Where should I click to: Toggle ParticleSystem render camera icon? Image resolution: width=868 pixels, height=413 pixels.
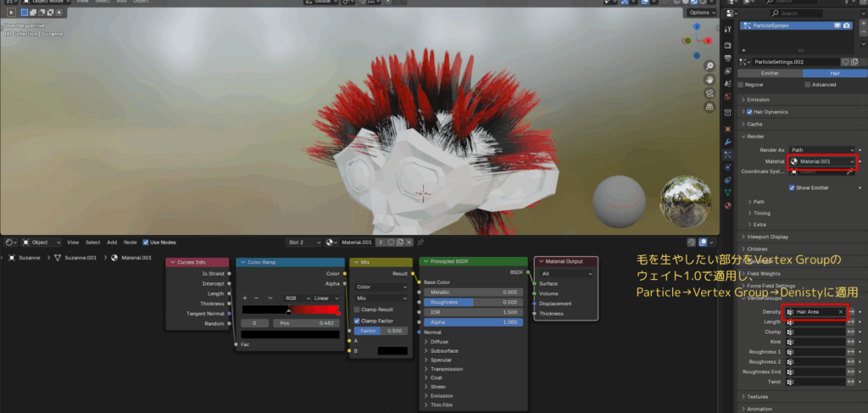(847, 25)
